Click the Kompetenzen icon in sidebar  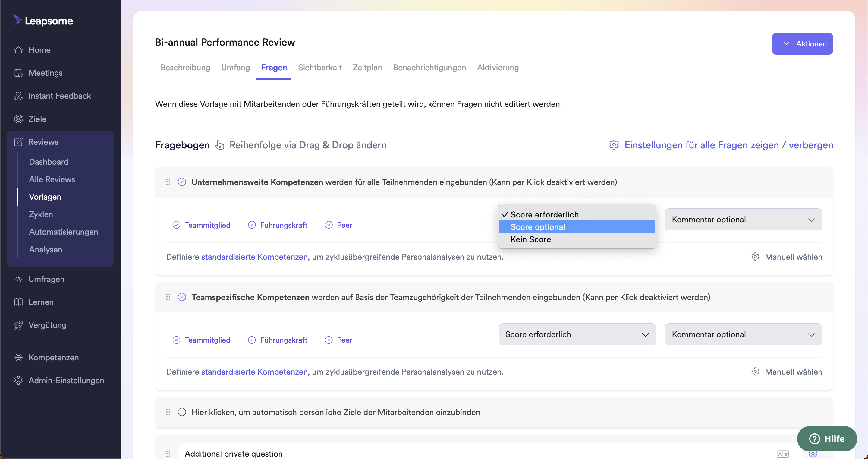(18, 357)
